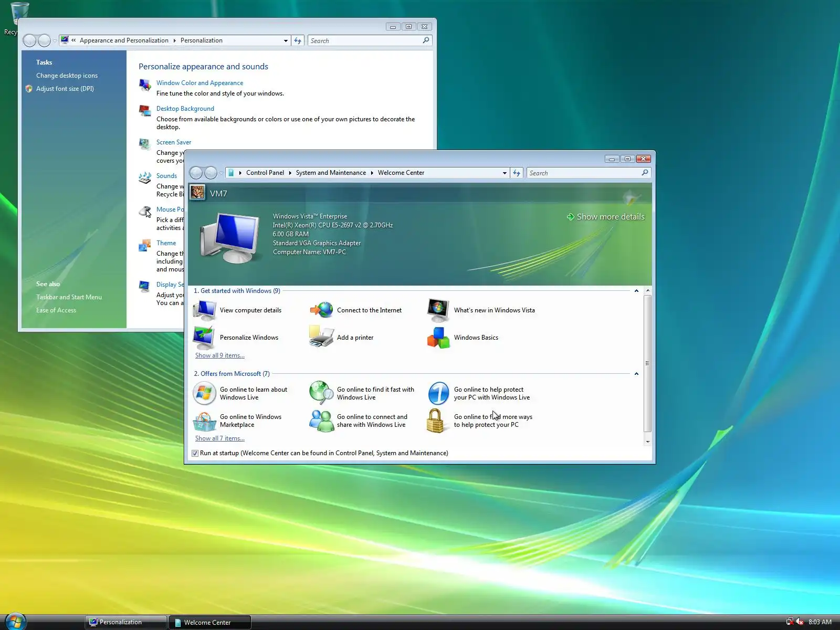Click the padlock protect your PC icon
This screenshot has width=840, height=630.
pos(436,421)
